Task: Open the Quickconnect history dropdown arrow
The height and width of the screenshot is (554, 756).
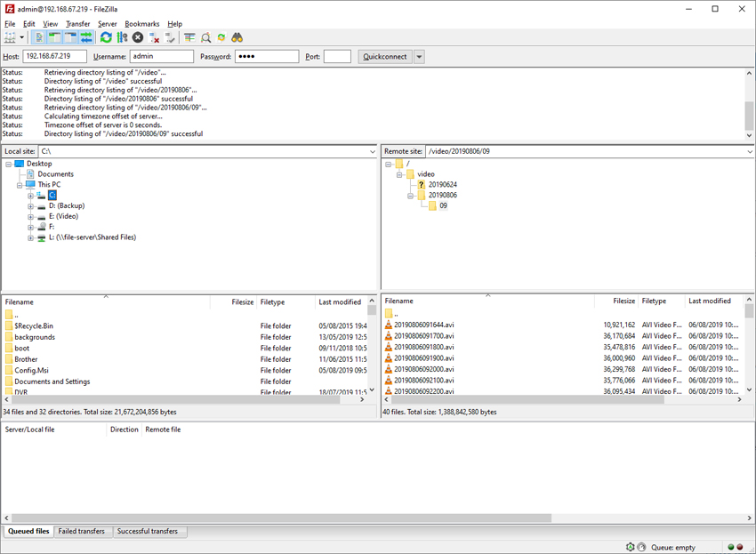Action: click(419, 57)
